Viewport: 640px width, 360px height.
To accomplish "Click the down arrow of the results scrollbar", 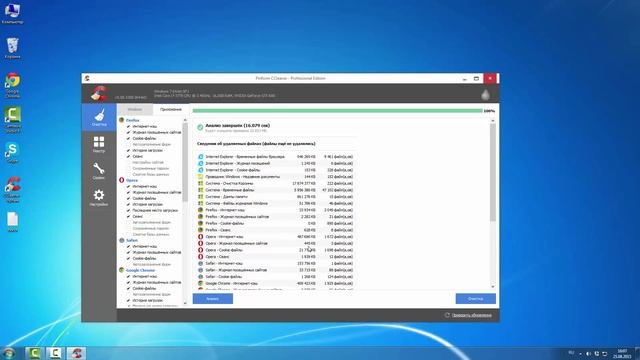I will 493,287.
